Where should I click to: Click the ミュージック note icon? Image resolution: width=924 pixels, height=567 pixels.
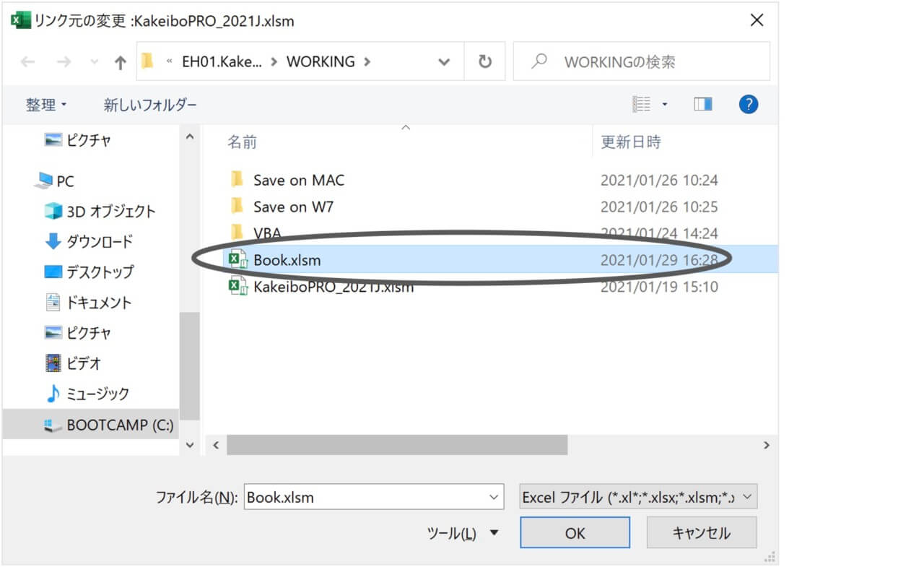tap(53, 393)
